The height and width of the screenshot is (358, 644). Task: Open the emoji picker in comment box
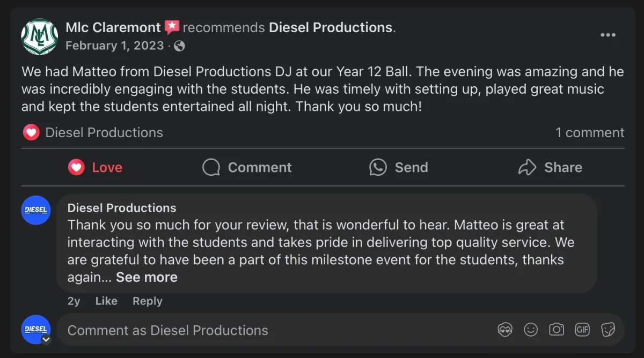coord(531,330)
